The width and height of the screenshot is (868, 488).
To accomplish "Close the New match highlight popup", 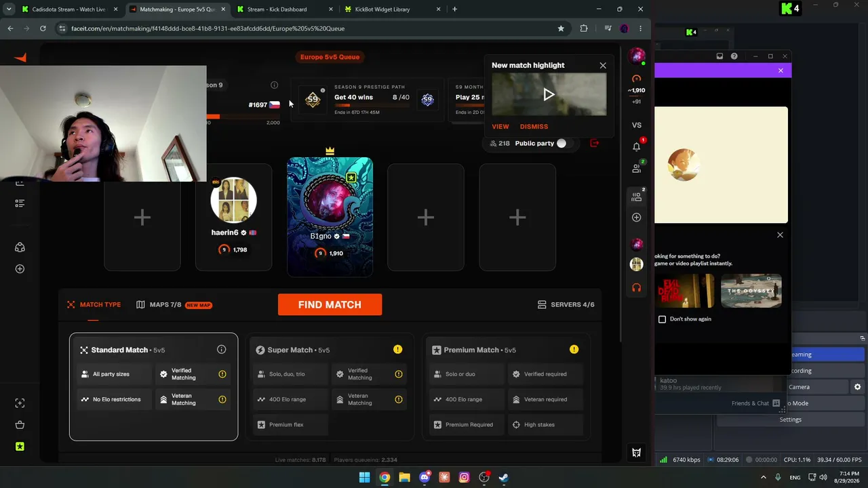I will (603, 66).
